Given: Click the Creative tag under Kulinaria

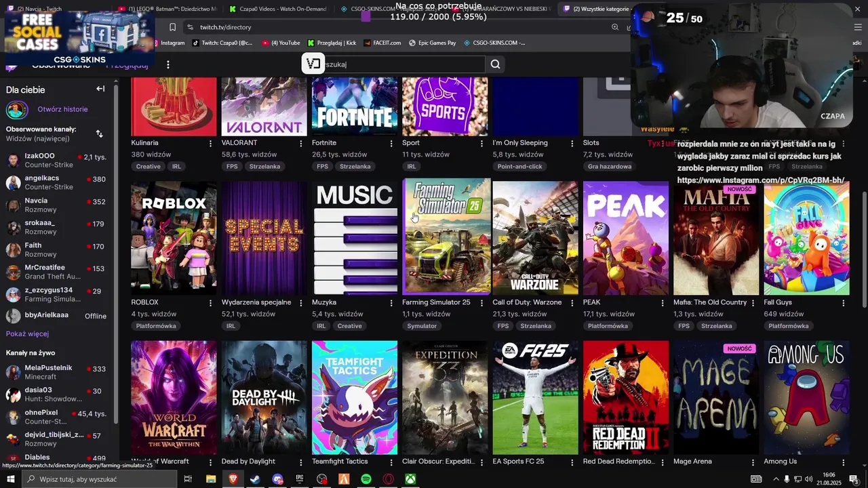Looking at the screenshot, I should (x=149, y=167).
